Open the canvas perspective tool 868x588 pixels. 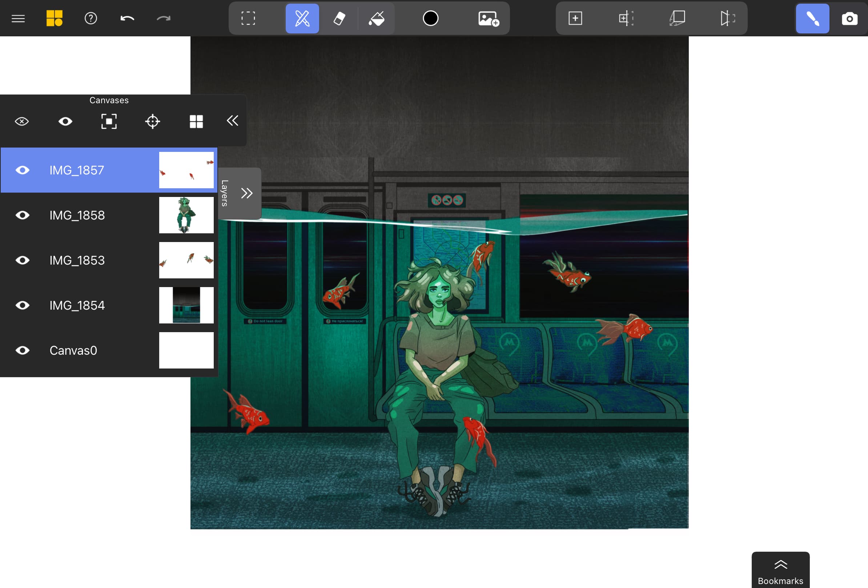pos(677,18)
